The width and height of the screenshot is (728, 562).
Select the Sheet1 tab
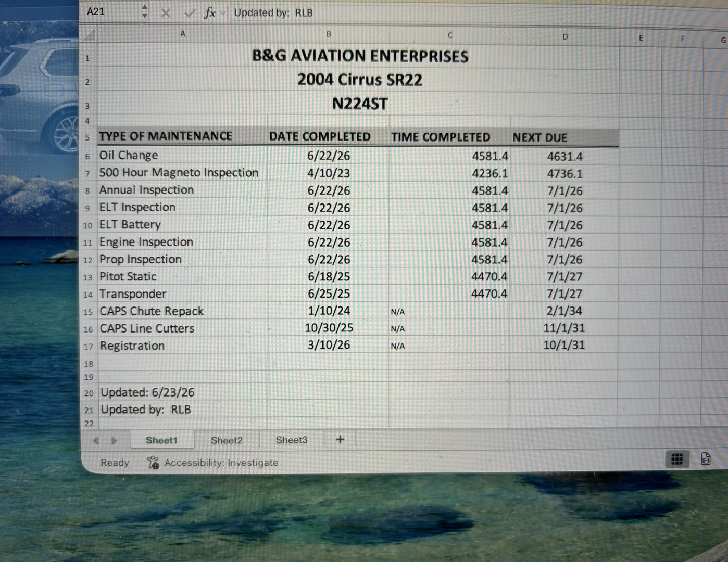pyautogui.click(x=161, y=440)
